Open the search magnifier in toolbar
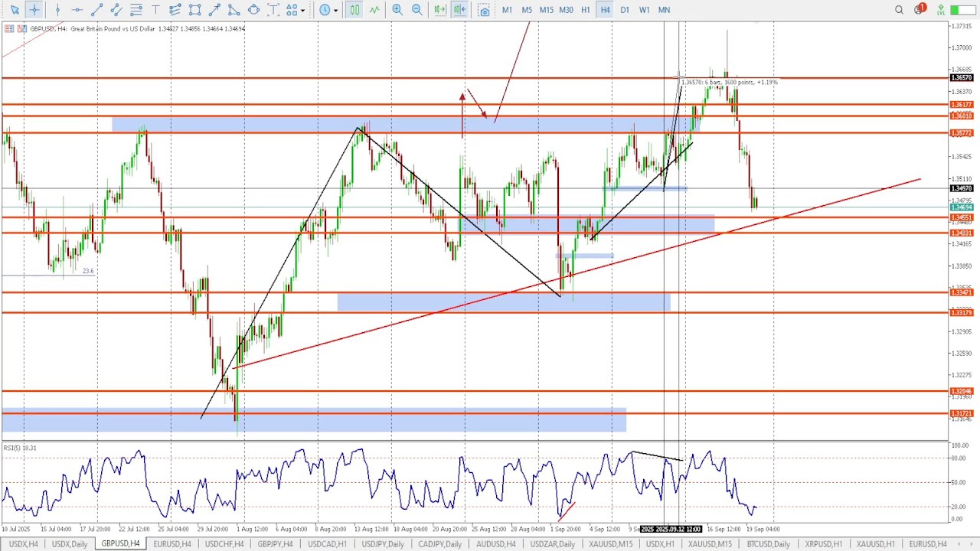Screen dimensions: 980x551 (x=899, y=10)
